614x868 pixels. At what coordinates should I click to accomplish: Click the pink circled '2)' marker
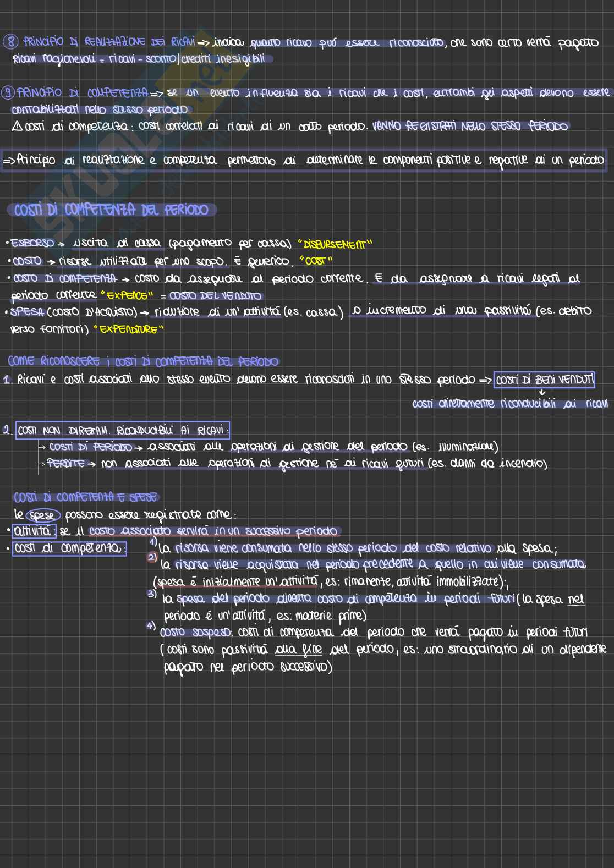point(152,557)
